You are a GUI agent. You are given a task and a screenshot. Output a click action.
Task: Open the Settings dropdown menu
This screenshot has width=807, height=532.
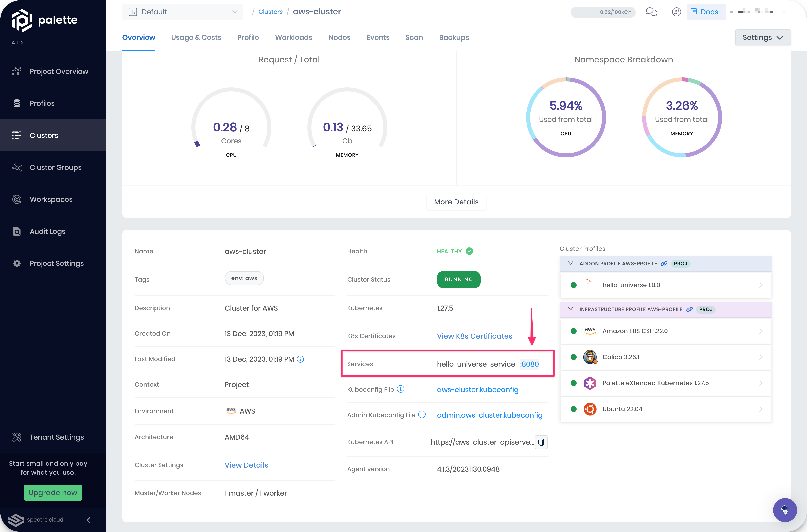coord(763,37)
